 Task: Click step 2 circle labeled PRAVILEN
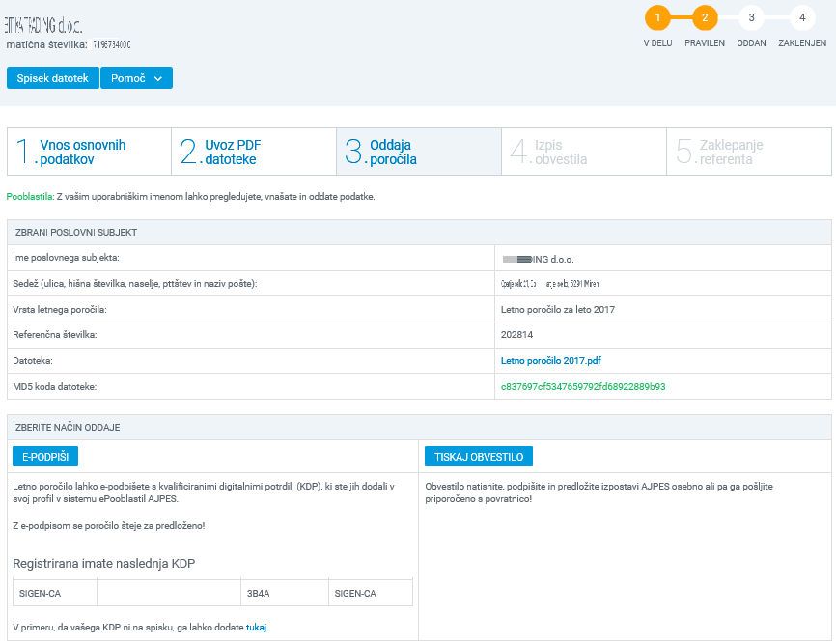[x=705, y=17]
